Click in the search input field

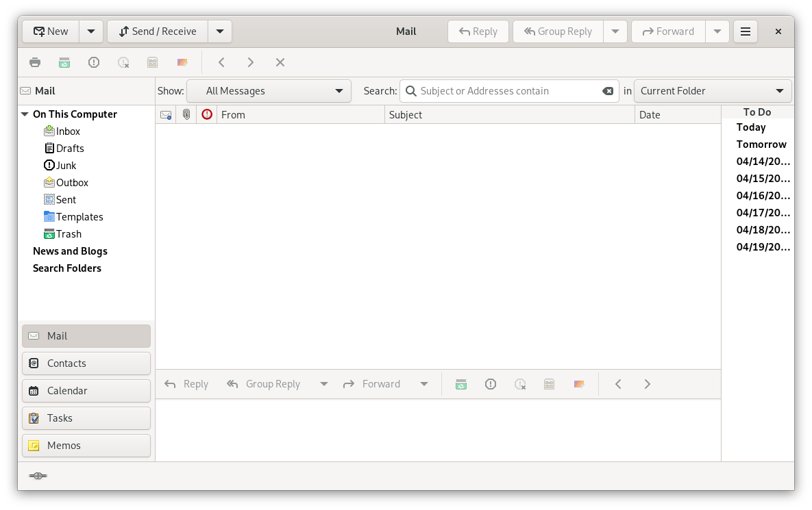(507, 91)
